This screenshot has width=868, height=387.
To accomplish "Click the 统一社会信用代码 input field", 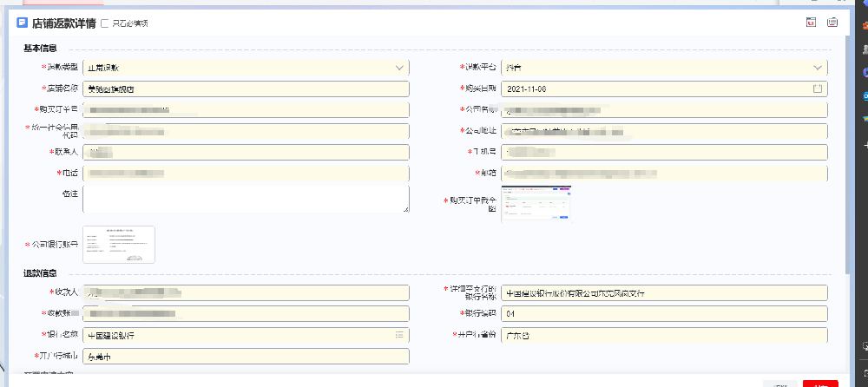I will [246, 131].
